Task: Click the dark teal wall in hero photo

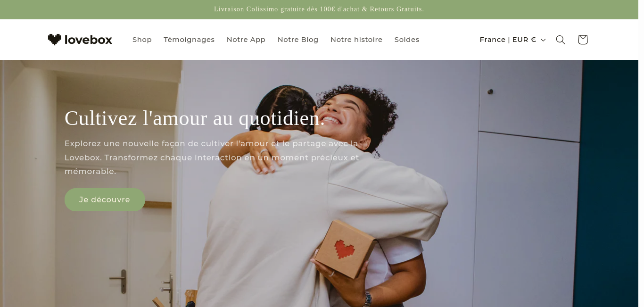Action: pos(608,183)
